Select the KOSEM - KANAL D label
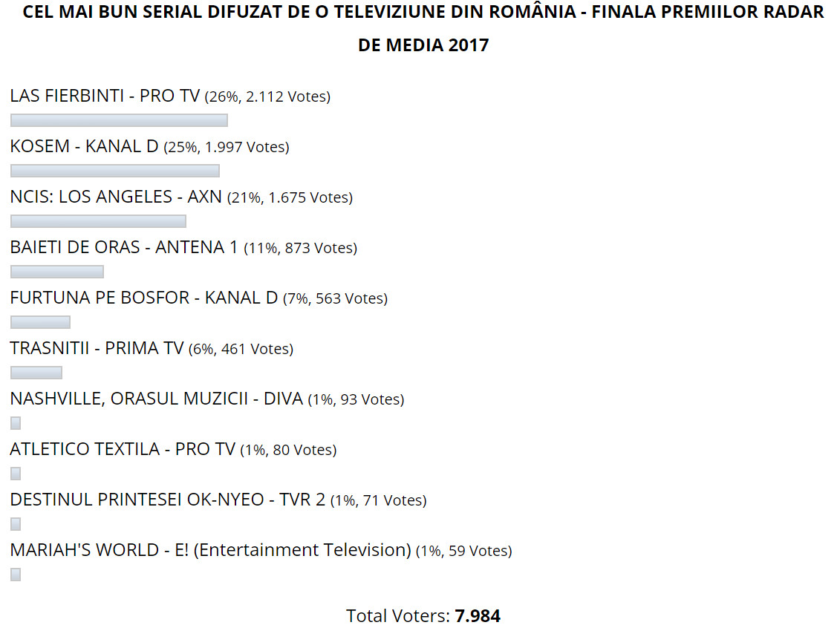 click(x=84, y=146)
